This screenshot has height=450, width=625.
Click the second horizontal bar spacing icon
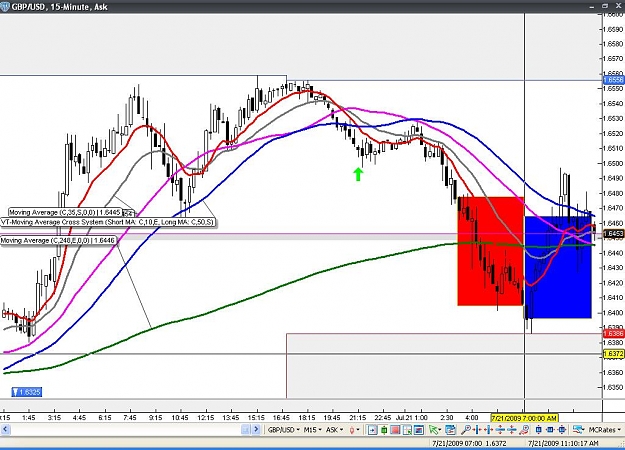click(488, 430)
